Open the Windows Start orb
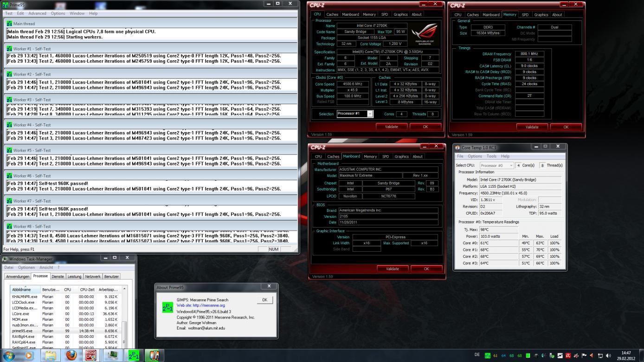This screenshot has width=644, height=362. 8,356
